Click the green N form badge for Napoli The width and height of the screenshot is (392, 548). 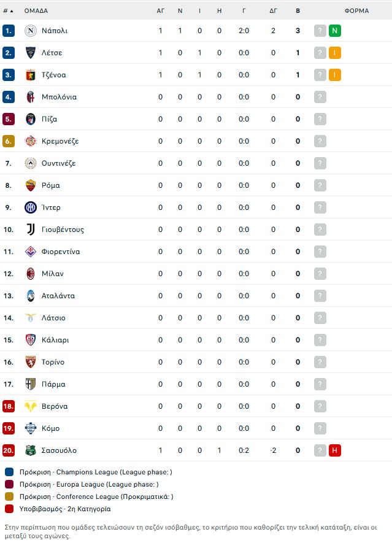pos(335,31)
